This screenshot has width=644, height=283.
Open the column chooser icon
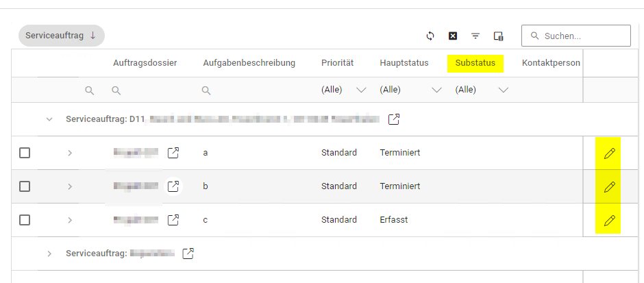click(x=499, y=36)
